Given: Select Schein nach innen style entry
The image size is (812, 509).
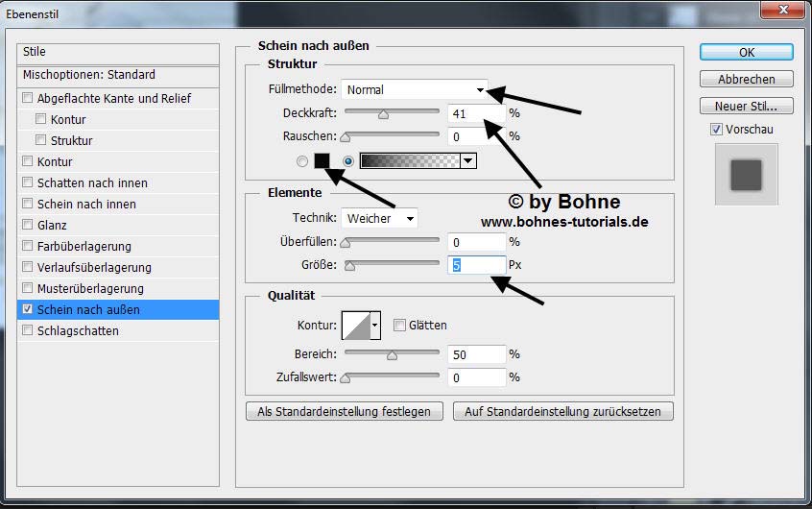Looking at the screenshot, I should [x=86, y=205].
